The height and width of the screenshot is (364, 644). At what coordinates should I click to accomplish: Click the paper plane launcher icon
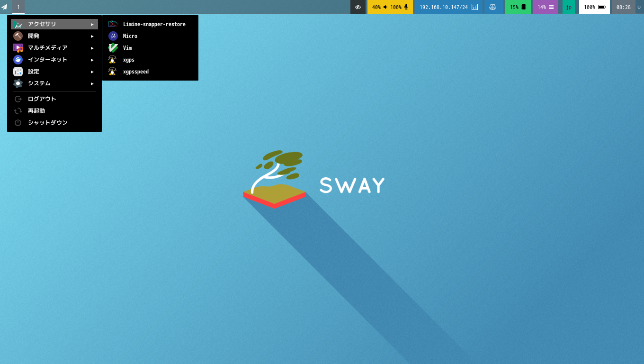click(x=5, y=7)
